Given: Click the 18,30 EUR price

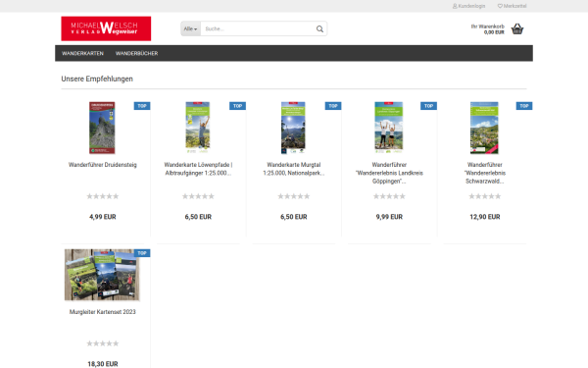Looking at the screenshot, I should [x=102, y=364].
